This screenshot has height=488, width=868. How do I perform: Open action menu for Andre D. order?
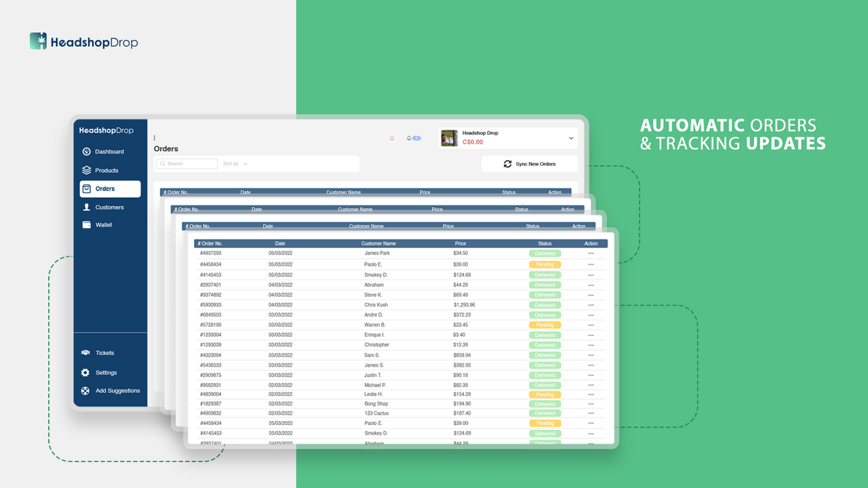591,315
